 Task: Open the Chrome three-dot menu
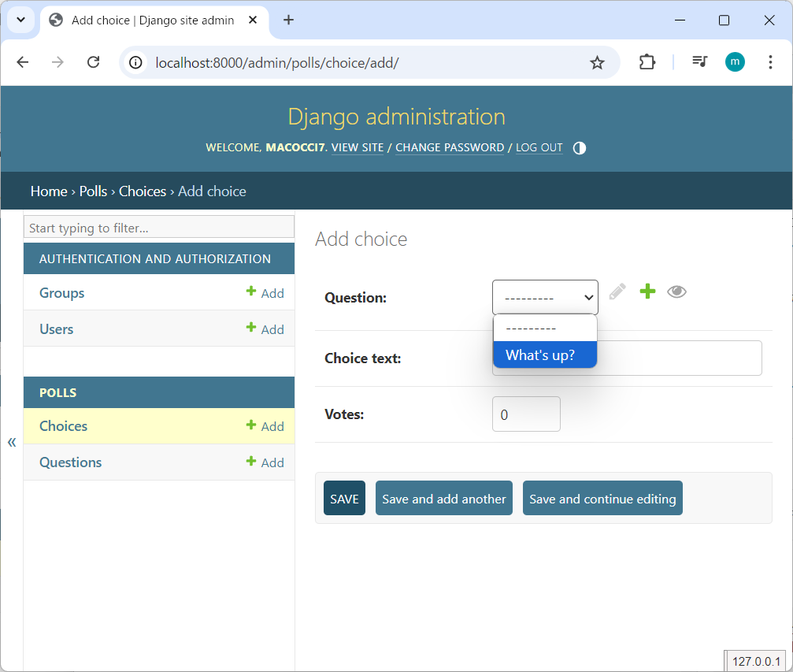click(x=770, y=62)
